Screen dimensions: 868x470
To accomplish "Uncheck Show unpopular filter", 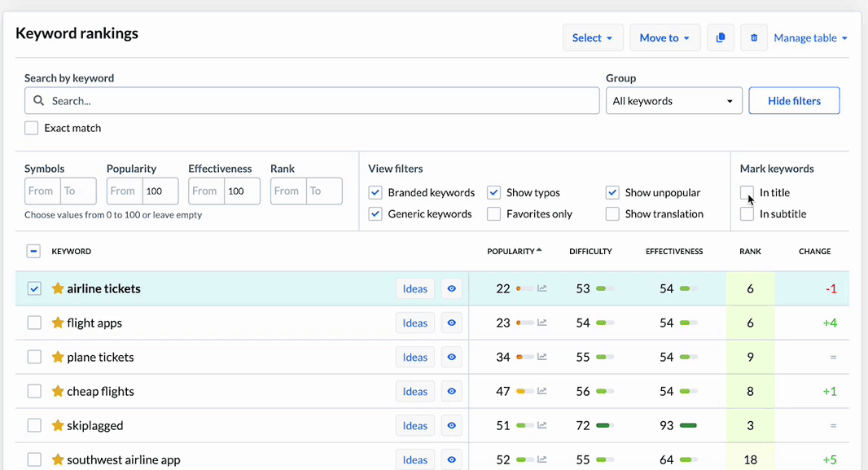I will (x=612, y=193).
